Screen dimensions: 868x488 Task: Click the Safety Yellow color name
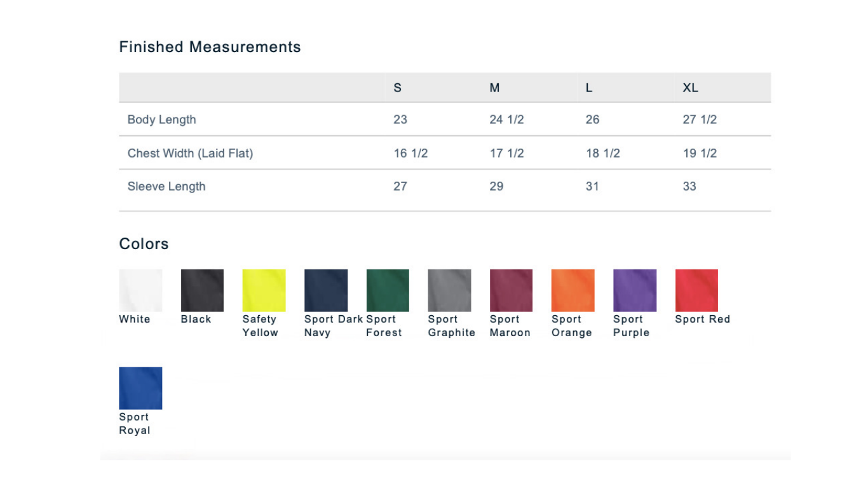coord(260,326)
